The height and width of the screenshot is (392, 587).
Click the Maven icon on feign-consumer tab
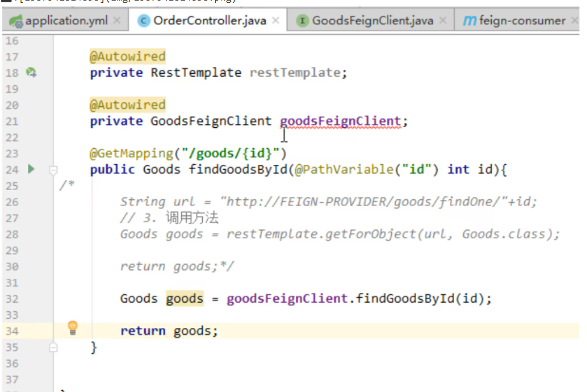[470, 20]
